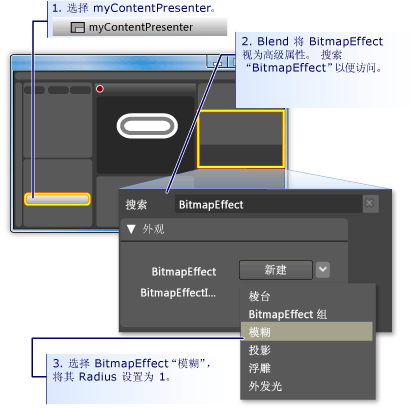Select the yellow-outlined item in left panel

click(x=57, y=199)
